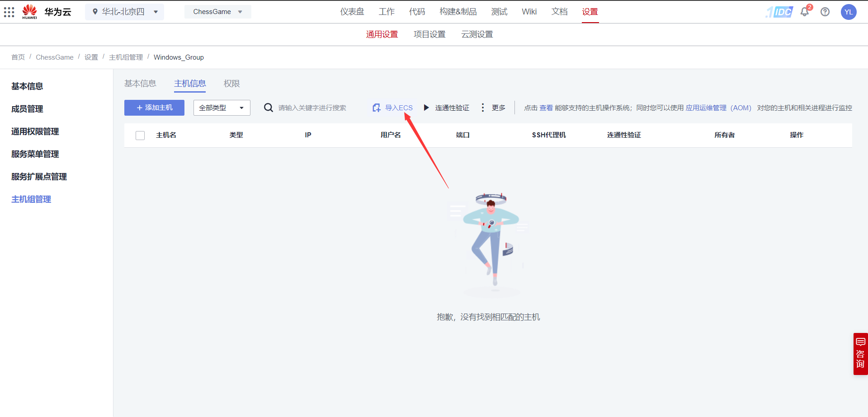
Task: Open the 更多 three-dot actions menu
Action: point(483,108)
